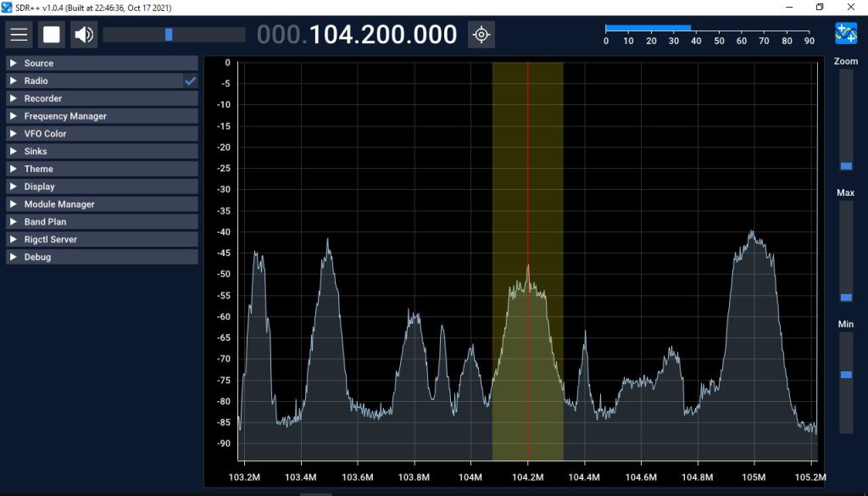Viewport: 868px width, 496px height.
Task: Click the hamburger menu icon
Action: (x=19, y=35)
